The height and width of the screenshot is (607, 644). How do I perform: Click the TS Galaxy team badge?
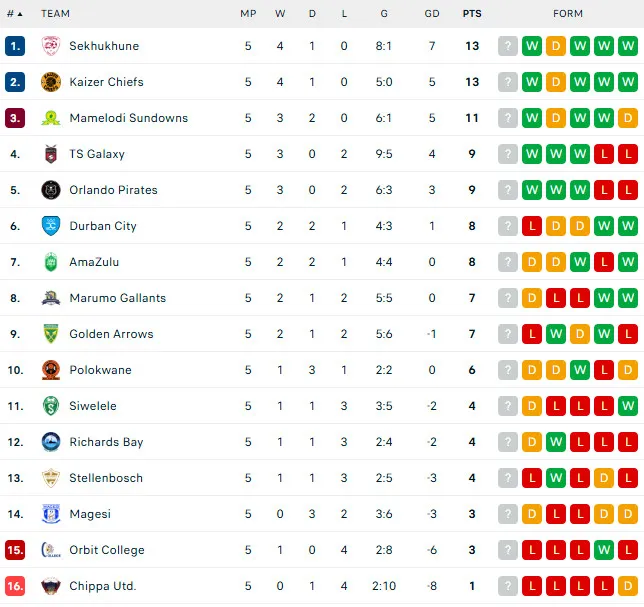(51, 154)
